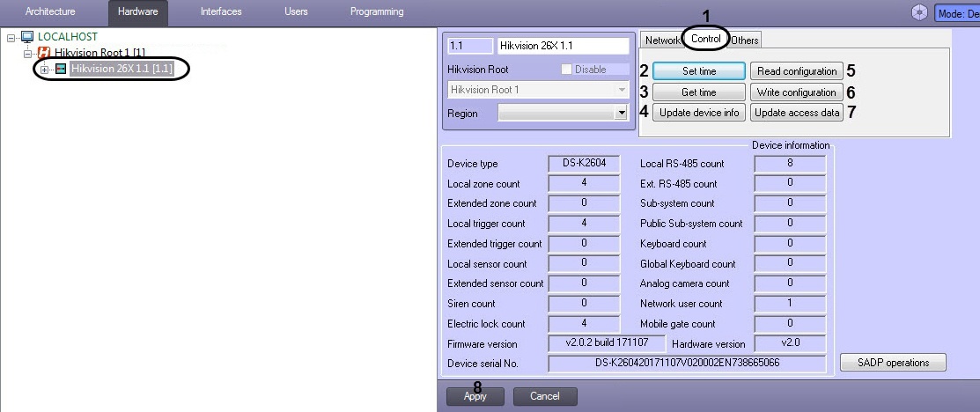Click the LOCALHOST computer icon
980x412 pixels.
tap(27, 37)
